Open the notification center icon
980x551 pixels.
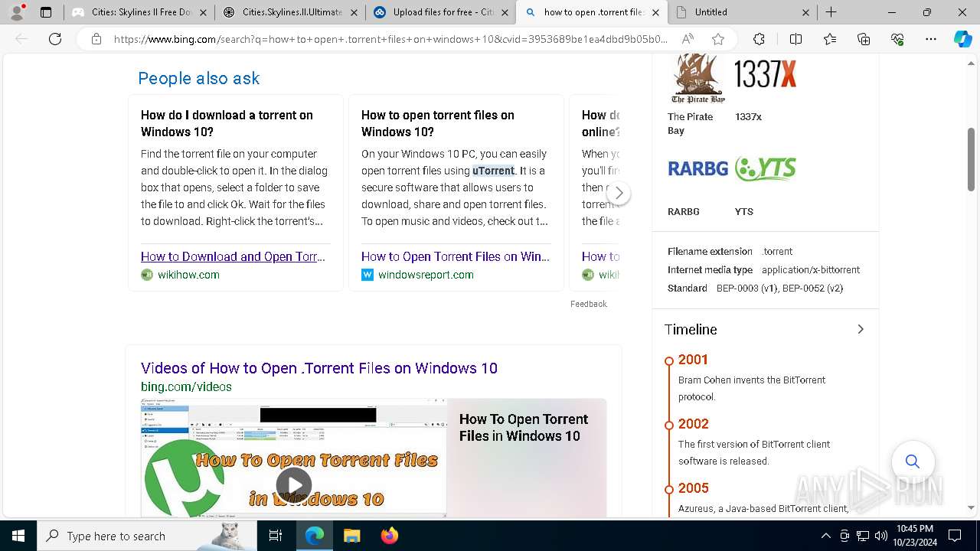pyautogui.click(x=955, y=536)
